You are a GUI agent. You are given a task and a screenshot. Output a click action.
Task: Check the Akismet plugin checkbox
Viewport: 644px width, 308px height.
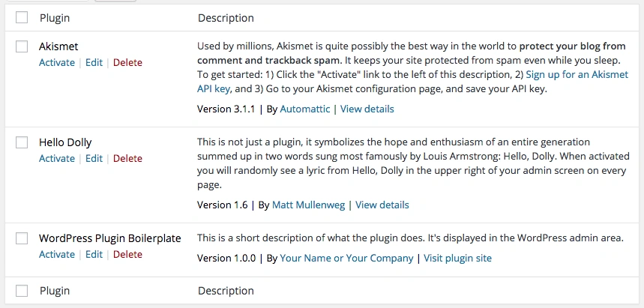coord(22,46)
